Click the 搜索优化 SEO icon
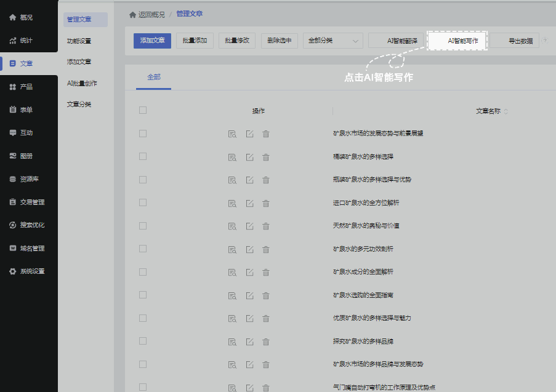This screenshot has width=556, height=392. click(x=13, y=225)
